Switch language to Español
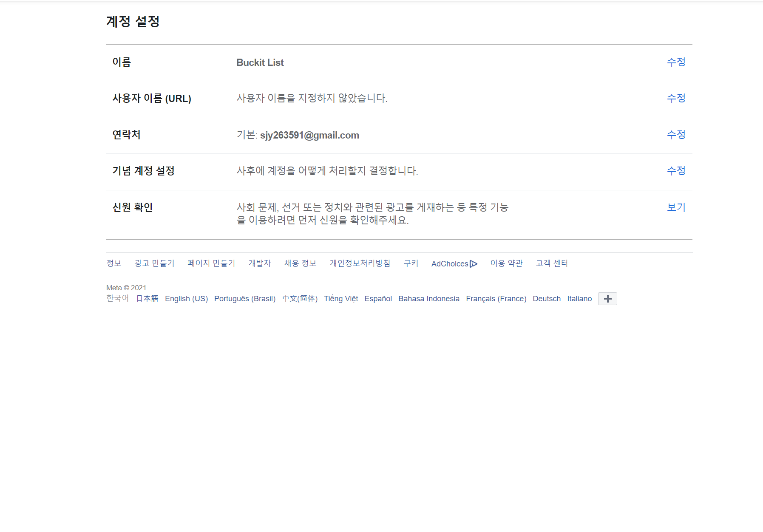 tap(378, 299)
